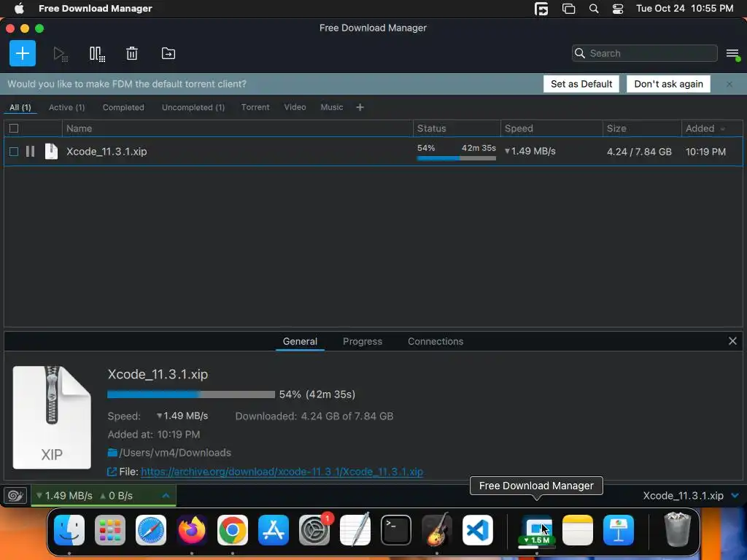Open Keynote from the Dock
Viewport: 747px width, 560px height.
[x=619, y=530]
